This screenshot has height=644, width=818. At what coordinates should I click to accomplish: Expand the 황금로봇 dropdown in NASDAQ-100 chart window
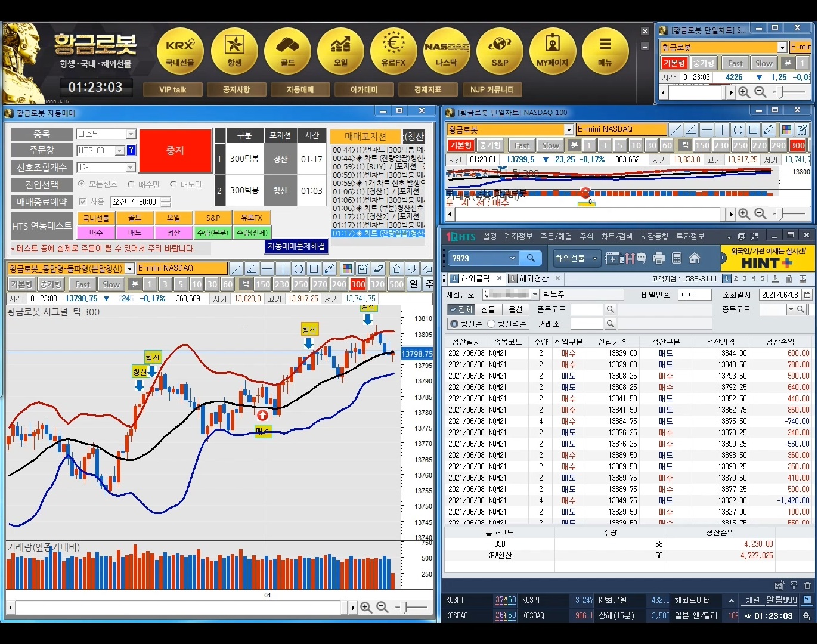pyautogui.click(x=569, y=129)
